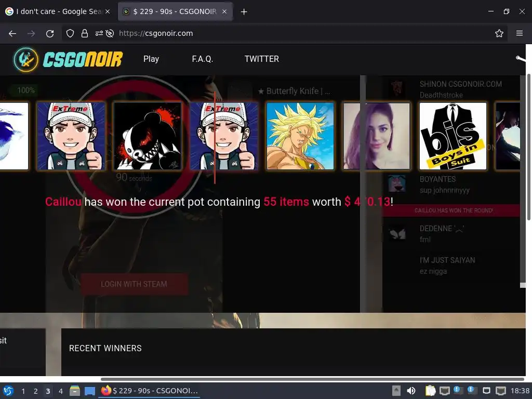
Task: Click the tray up-arrow notification icon
Action: click(x=396, y=391)
